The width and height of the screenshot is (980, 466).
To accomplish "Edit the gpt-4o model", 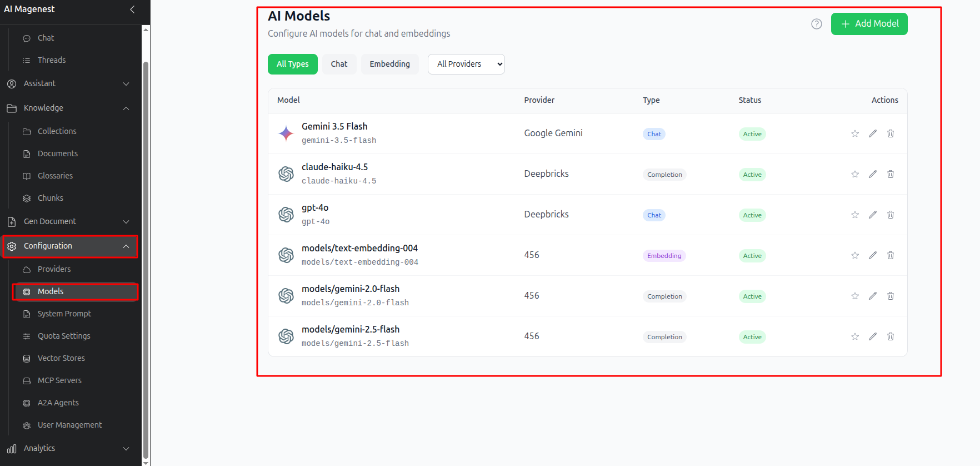I will click(873, 215).
